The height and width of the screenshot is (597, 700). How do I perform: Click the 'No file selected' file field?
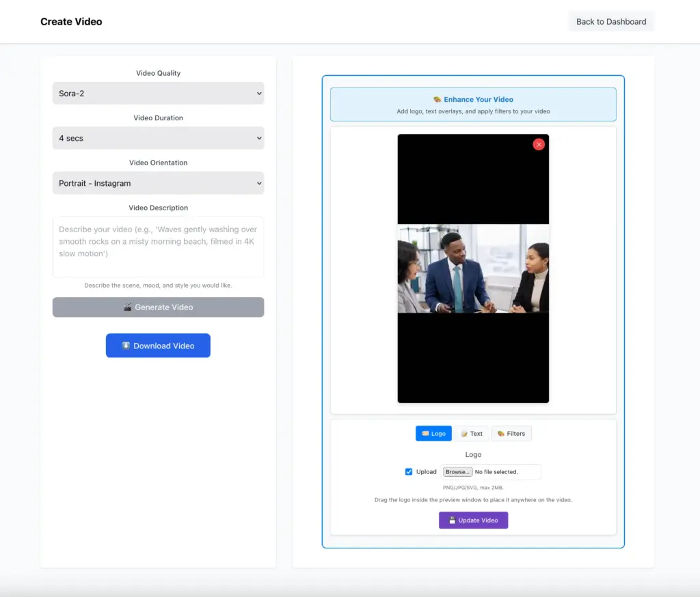point(505,472)
